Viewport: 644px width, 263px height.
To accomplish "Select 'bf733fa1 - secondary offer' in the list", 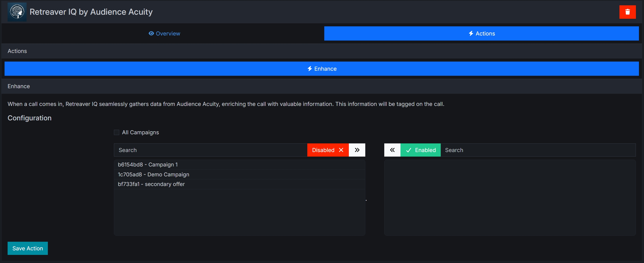I will (x=239, y=184).
